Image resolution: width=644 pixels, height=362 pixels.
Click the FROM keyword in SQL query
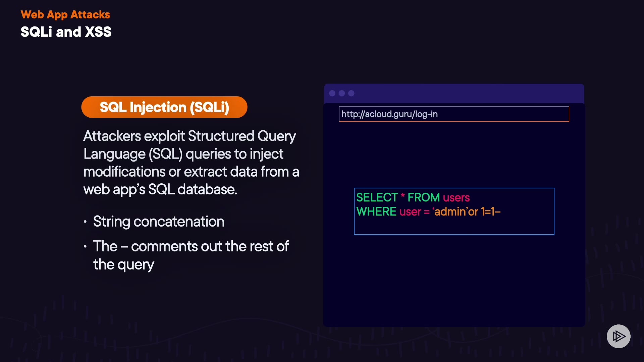coord(423,197)
